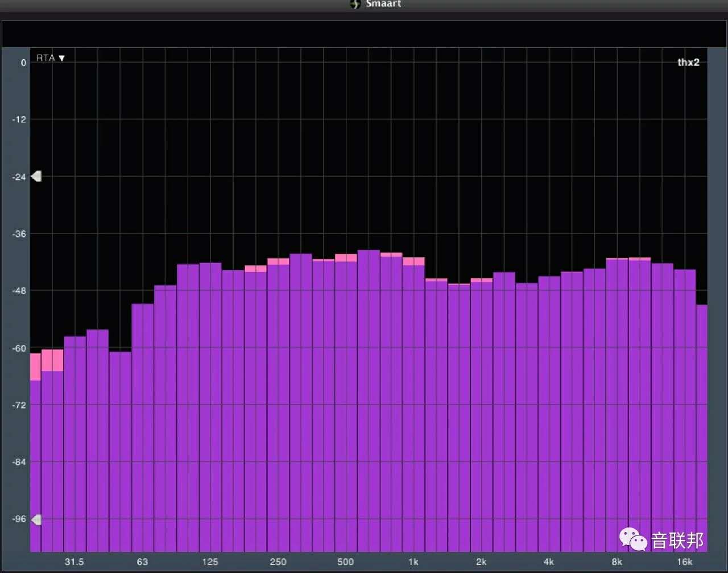The image size is (728, 573).
Task: Click the pink peak segment on leftmost bar
Action: [35, 366]
